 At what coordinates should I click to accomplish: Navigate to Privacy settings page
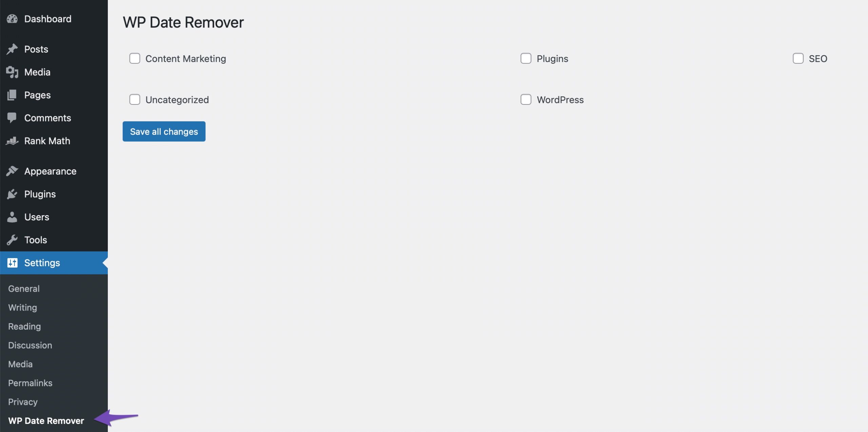22,401
